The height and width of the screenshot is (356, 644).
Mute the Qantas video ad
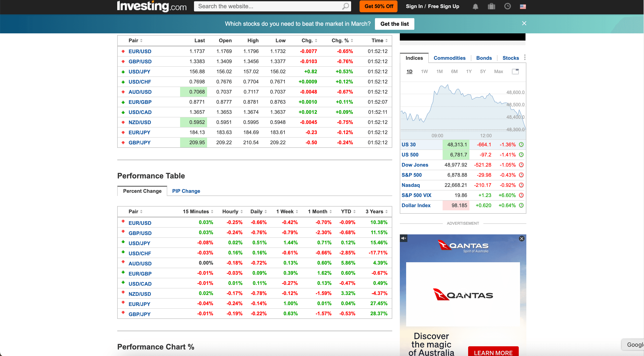coord(403,238)
